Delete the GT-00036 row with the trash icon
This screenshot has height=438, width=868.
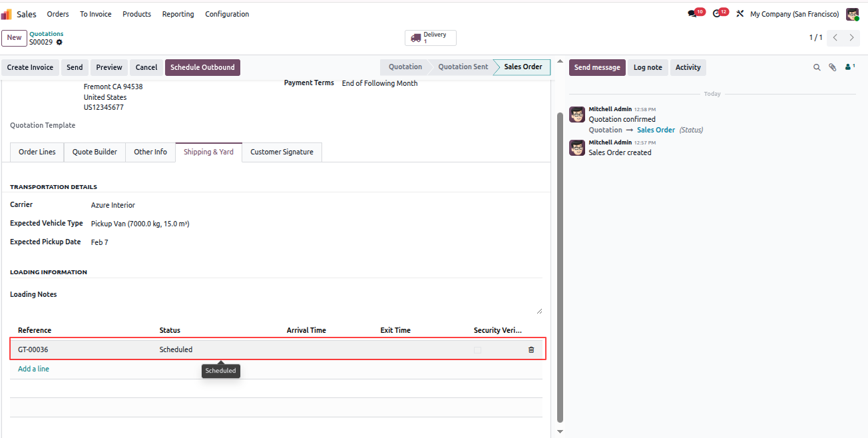click(531, 349)
